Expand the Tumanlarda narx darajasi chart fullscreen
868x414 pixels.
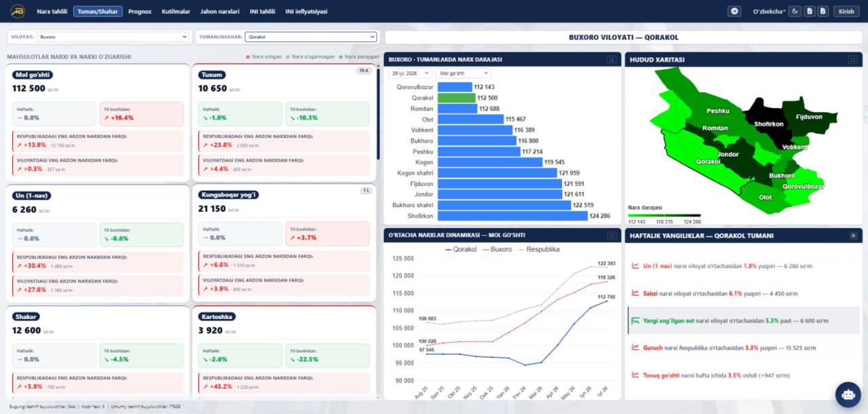[x=612, y=60]
